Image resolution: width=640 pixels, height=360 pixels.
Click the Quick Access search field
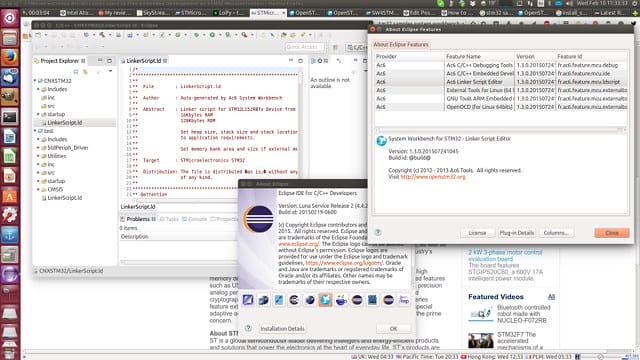click(x=304, y=47)
